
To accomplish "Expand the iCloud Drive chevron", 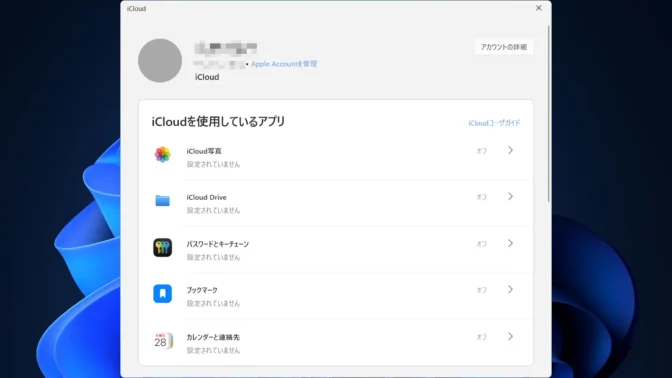I will [510, 197].
